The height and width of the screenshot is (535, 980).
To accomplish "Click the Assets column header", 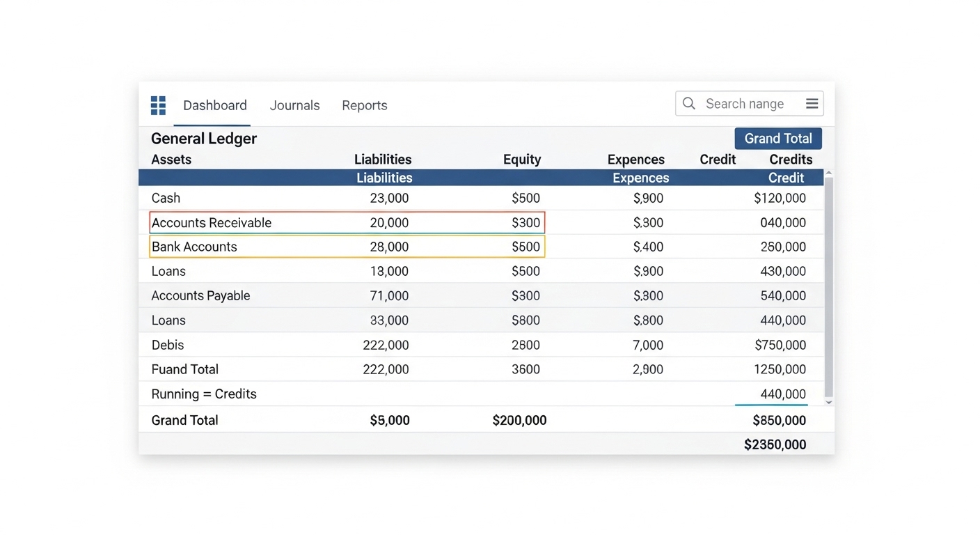I will pyautogui.click(x=171, y=160).
